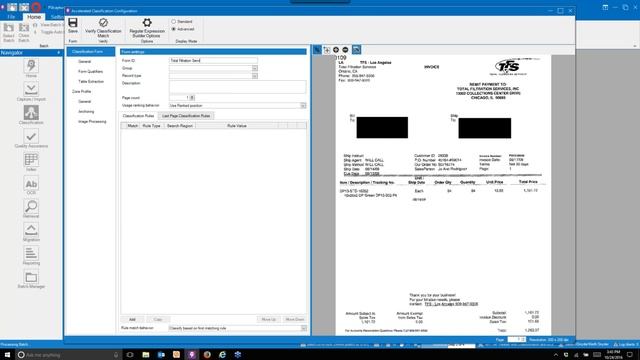Open the Usage ranking behavior dropdown

pyautogui.click(x=303, y=106)
